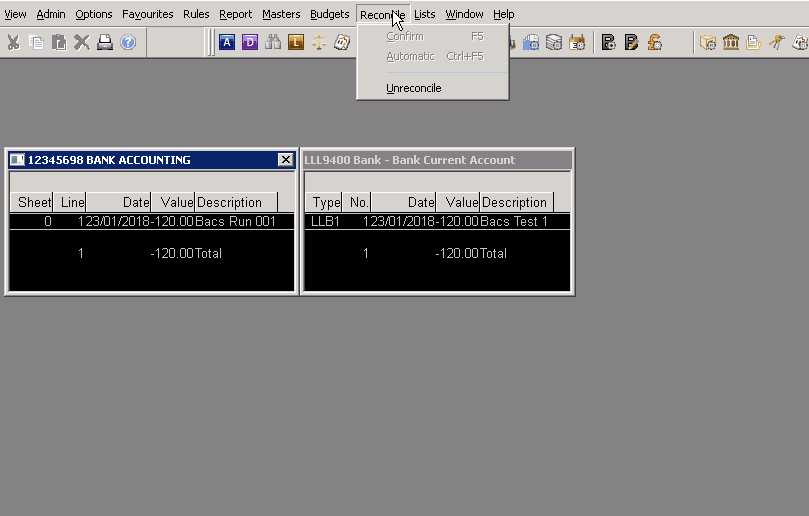Viewport: 809px width, 516px height.
Task: Click the balance scales icon
Action: click(319, 42)
